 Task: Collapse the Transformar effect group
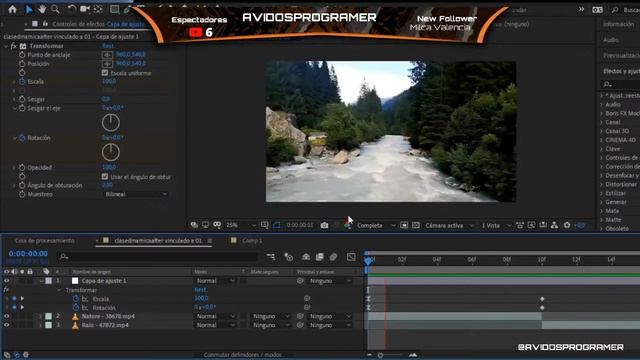click(6, 46)
